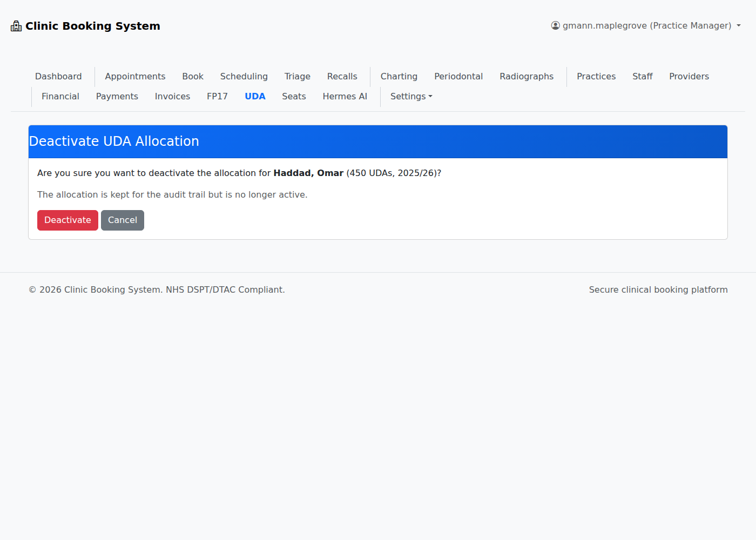Click the Clinic Booking System brand link
The width and height of the screenshot is (756, 540).
click(85, 26)
